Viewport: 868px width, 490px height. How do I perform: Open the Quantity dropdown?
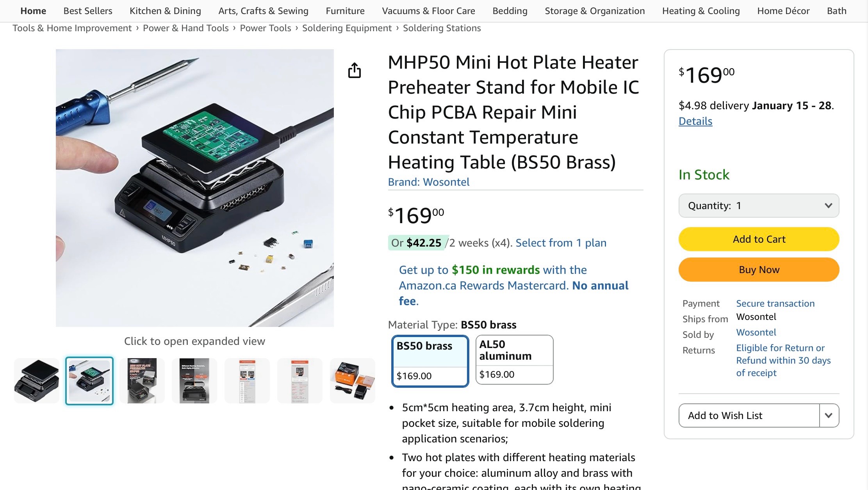pos(758,206)
